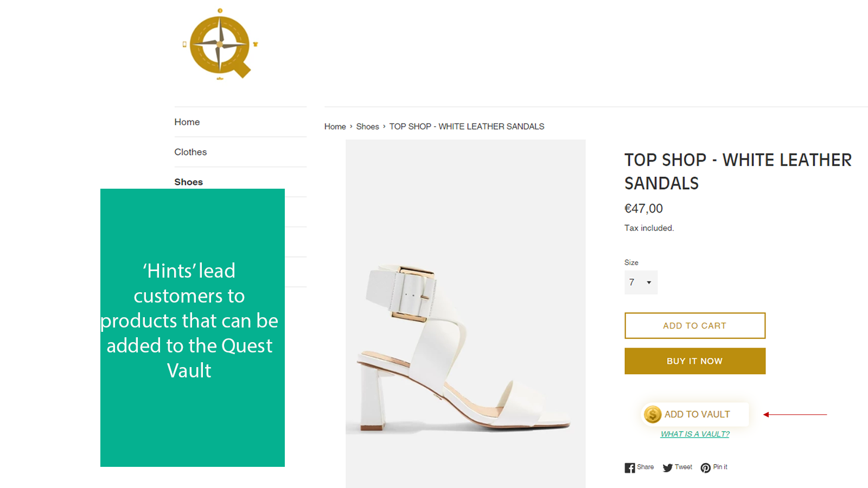Go to Home in the sidebar menu
The image size is (868, 488).
click(x=187, y=123)
